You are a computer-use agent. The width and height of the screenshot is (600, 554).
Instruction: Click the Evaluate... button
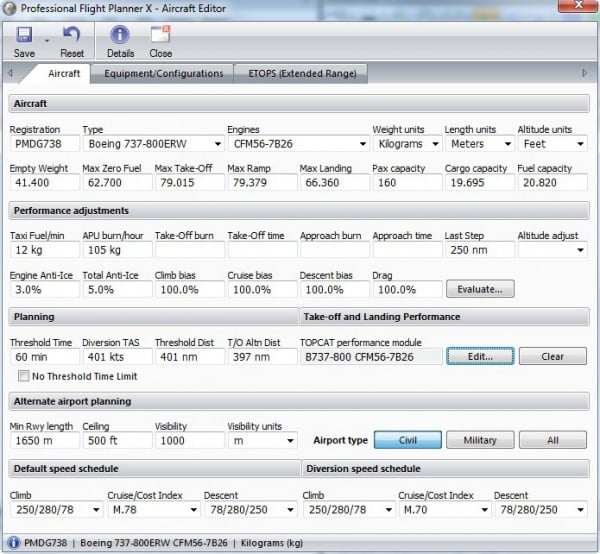480,289
